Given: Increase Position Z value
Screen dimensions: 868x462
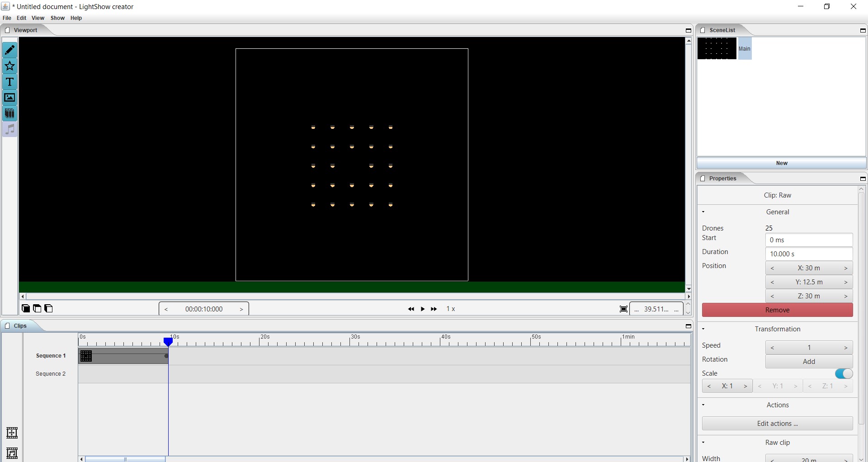Looking at the screenshot, I should tap(846, 296).
